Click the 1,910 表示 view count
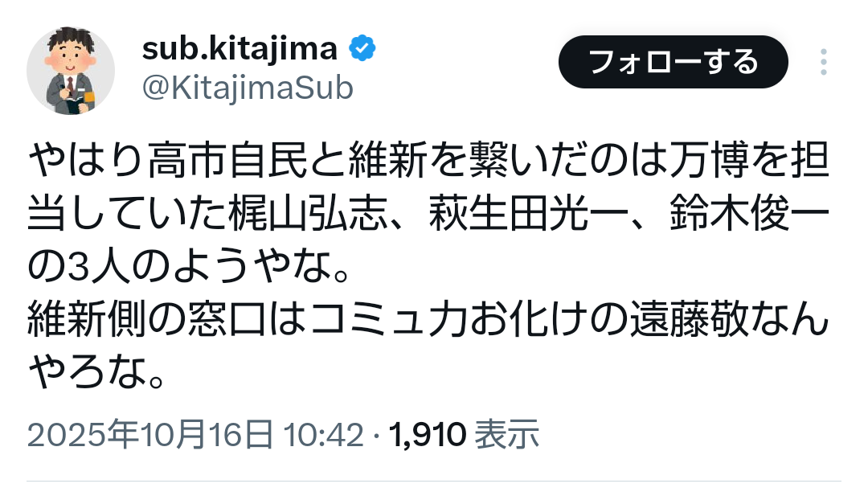Image resolution: width=868 pixels, height=496 pixels. (x=464, y=435)
